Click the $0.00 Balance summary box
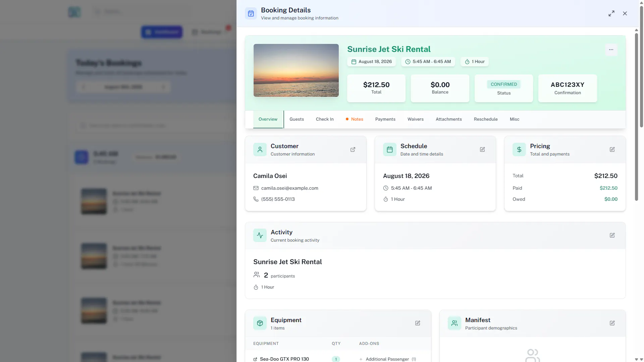The height and width of the screenshot is (362, 644). tap(440, 88)
